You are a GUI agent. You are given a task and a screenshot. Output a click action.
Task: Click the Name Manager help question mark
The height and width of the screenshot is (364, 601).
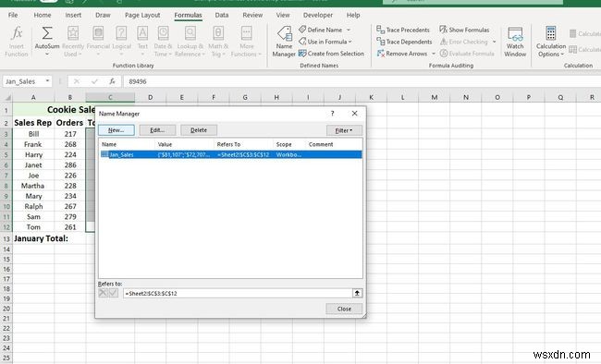(x=332, y=114)
